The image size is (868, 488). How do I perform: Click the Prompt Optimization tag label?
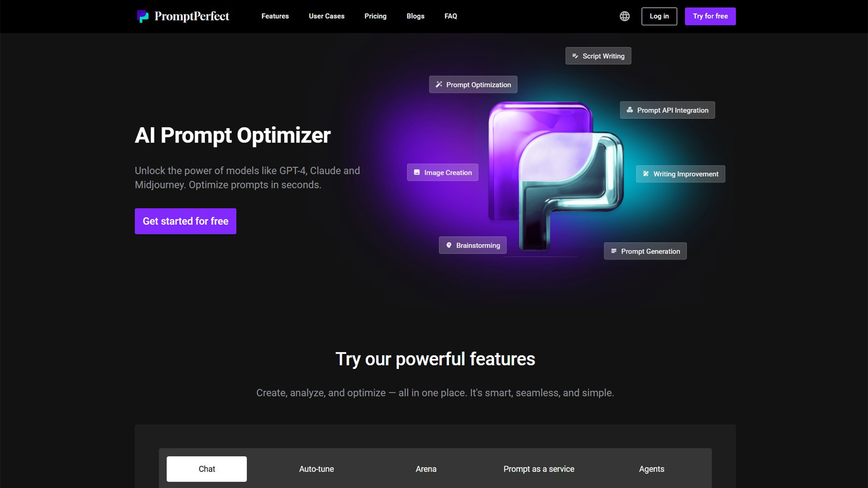click(478, 84)
